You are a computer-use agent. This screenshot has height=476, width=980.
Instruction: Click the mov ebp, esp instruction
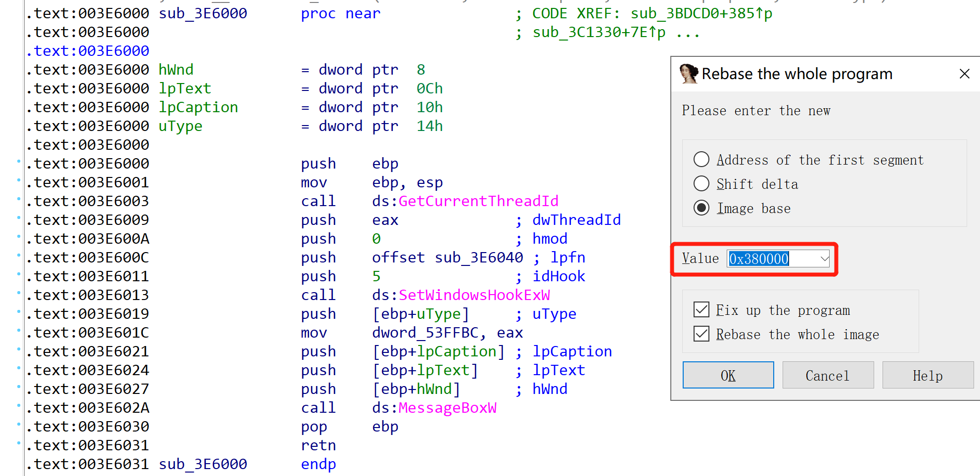tap(372, 182)
